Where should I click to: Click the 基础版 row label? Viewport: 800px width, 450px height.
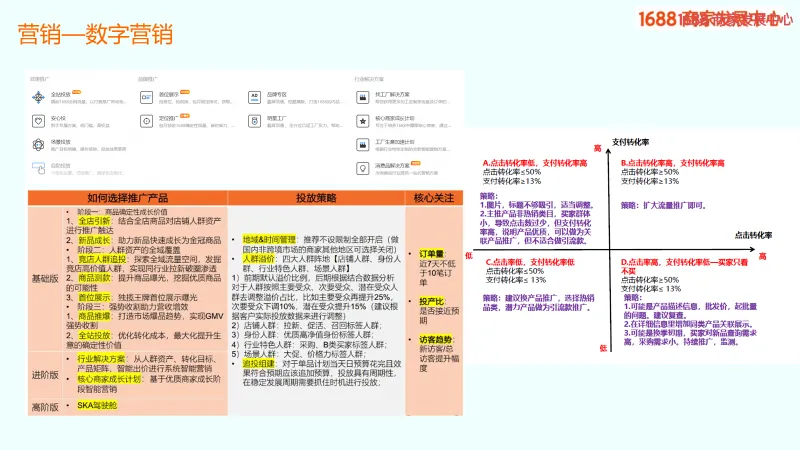point(46,277)
